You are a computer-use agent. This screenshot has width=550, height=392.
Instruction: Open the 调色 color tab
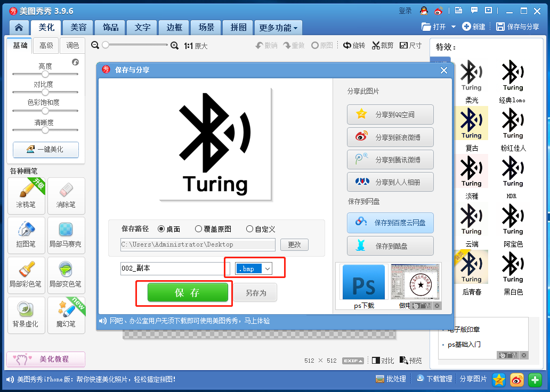[72, 46]
